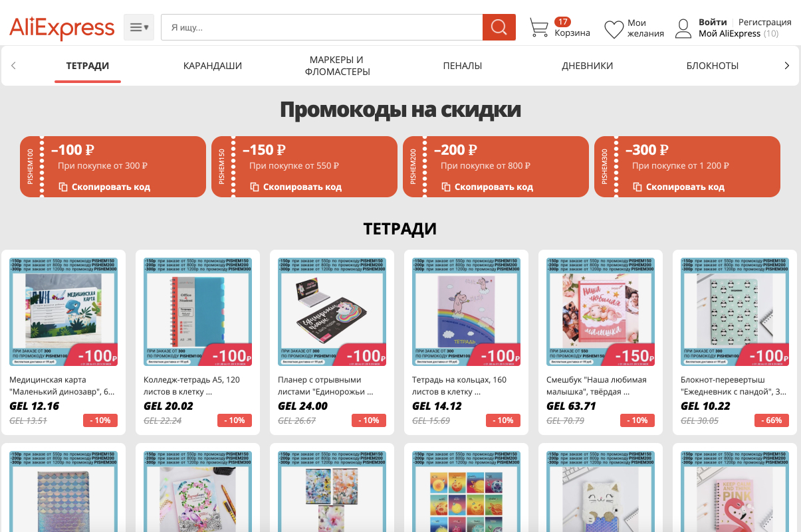This screenshot has width=801, height=532.
Task: Open the panda Блокнот-перевертыш product image
Action: click(x=735, y=311)
